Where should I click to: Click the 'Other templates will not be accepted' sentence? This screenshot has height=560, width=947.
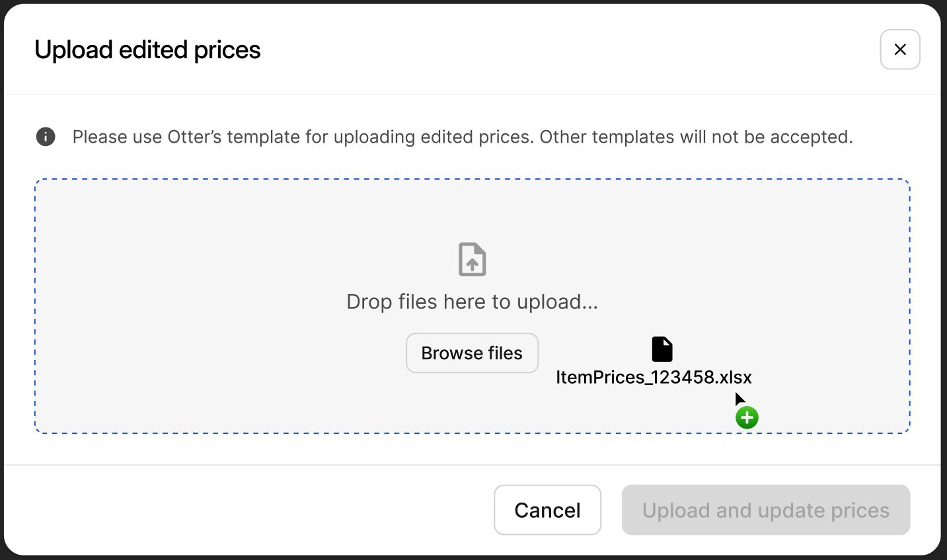coord(696,137)
